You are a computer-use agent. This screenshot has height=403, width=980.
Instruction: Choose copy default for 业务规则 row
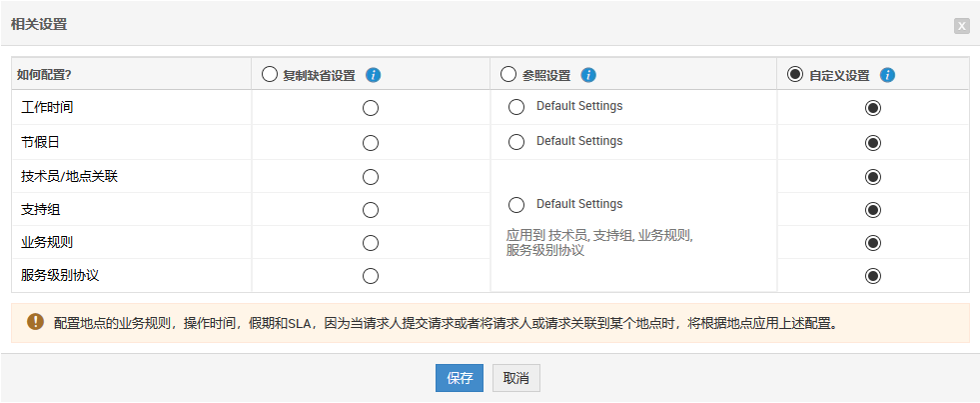tap(371, 243)
